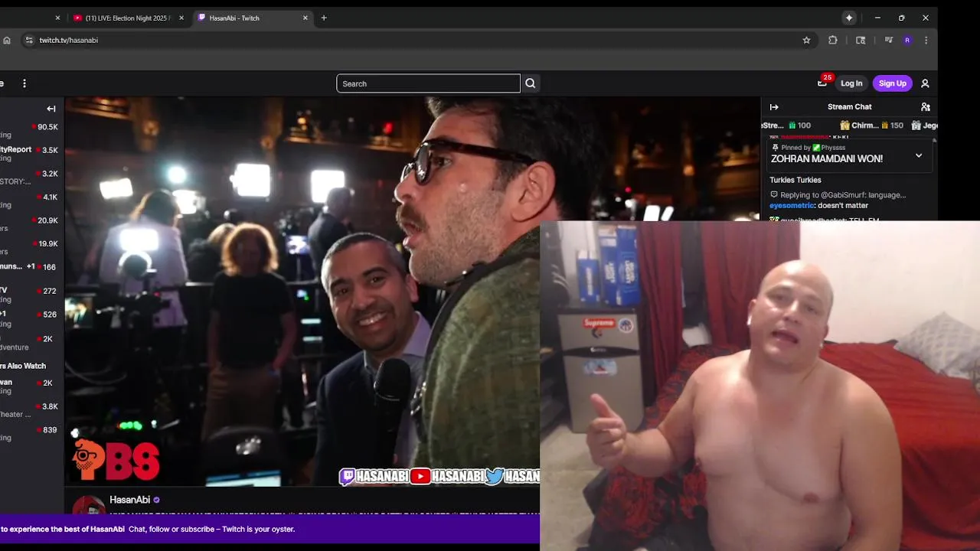Click the Chrome home button
This screenshot has width=980, height=551.
point(7,41)
